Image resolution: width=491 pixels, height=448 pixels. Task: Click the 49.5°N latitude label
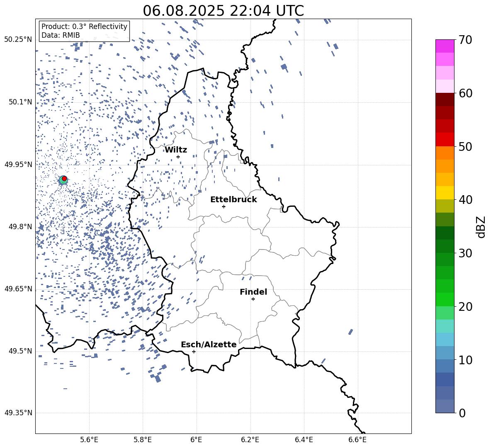[x=20, y=351]
